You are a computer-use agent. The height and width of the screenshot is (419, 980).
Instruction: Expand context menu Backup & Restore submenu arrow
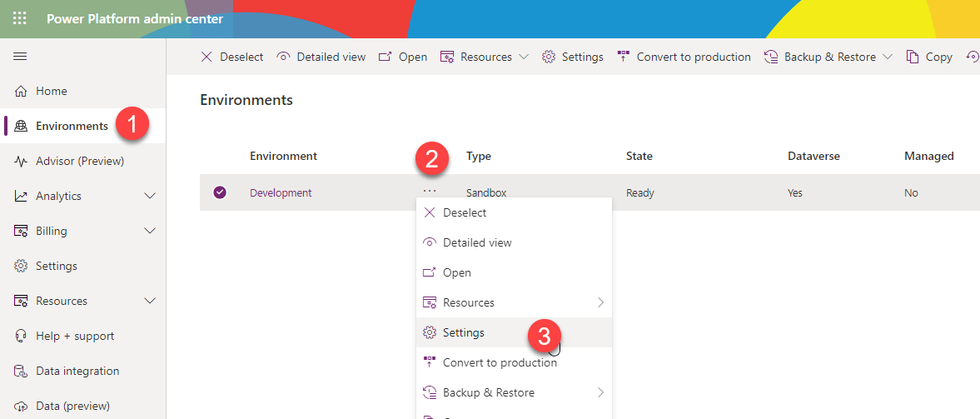click(600, 392)
